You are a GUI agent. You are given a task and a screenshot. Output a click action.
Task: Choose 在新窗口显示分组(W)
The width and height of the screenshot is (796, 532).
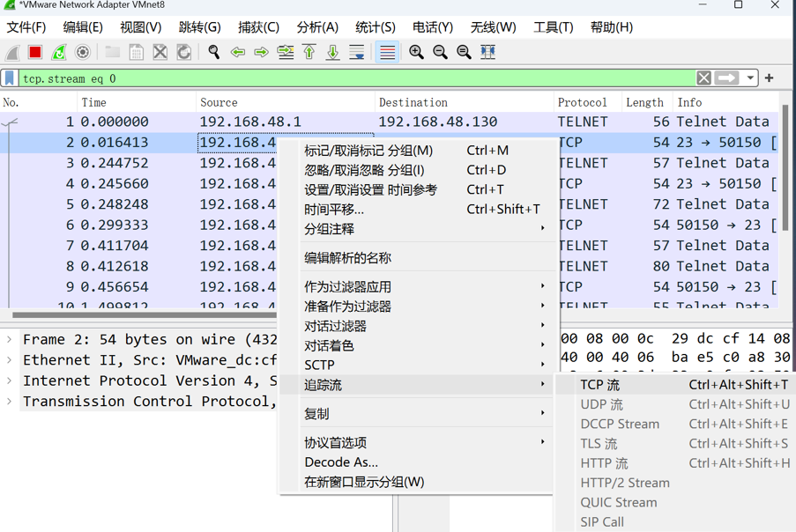pyautogui.click(x=416, y=482)
